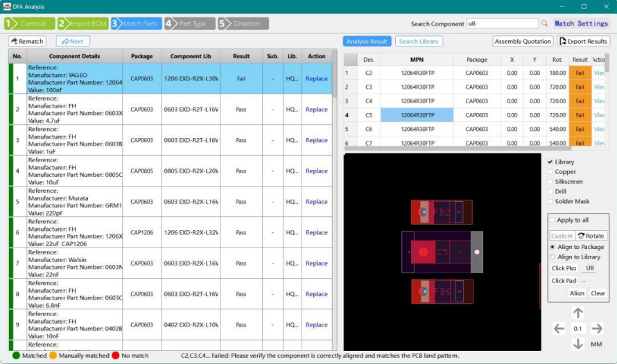This screenshot has width=617, height=364.
Task: Switch to the Search Library tab
Action: pos(418,42)
